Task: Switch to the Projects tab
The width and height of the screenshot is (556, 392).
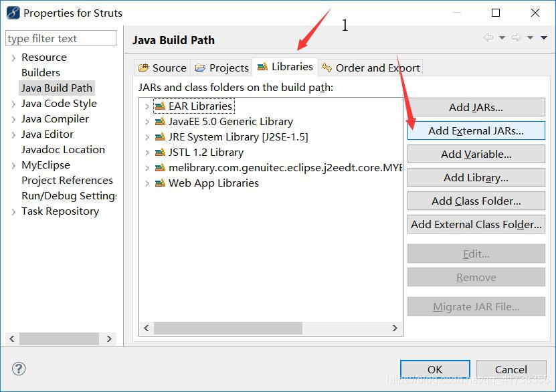Action: [221, 68]
